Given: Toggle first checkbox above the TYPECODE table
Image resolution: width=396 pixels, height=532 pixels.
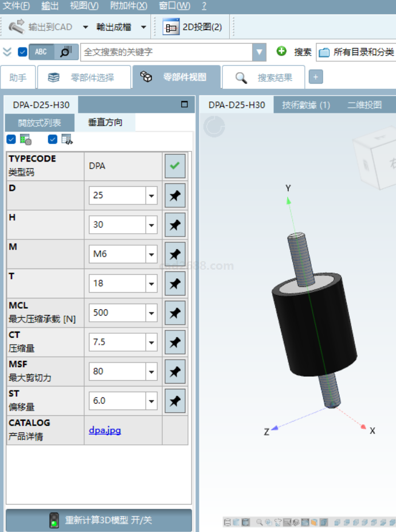Looking at the screenshot, I should coord(11,139).
